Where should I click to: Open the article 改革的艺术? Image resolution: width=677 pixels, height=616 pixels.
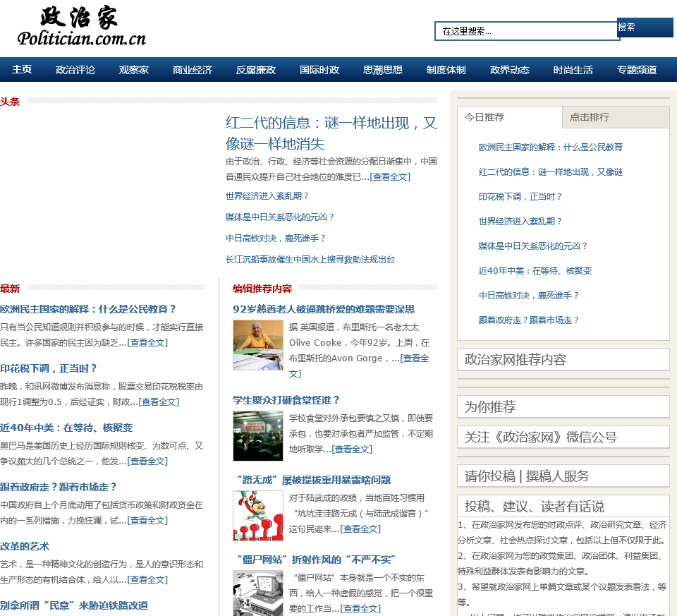25,546
